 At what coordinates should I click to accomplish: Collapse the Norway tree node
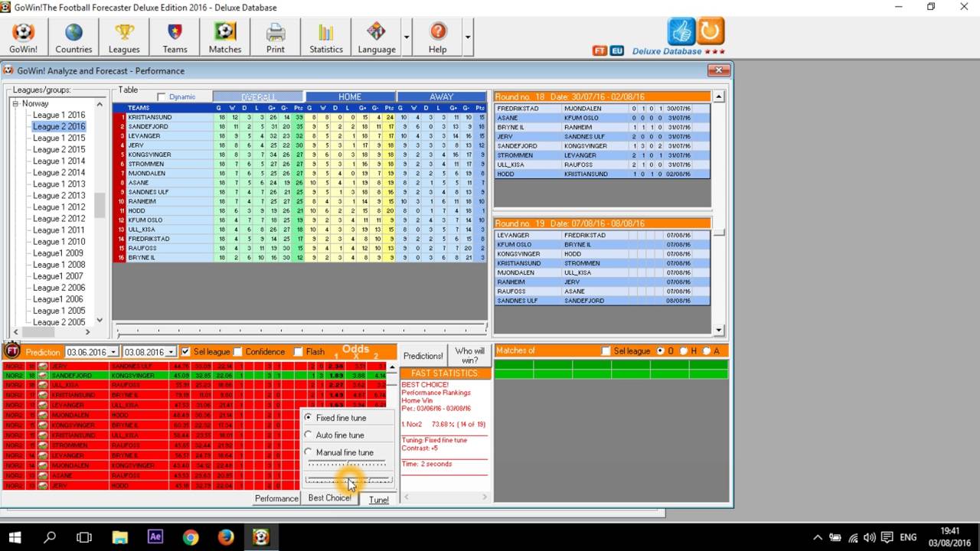point(15,103)
